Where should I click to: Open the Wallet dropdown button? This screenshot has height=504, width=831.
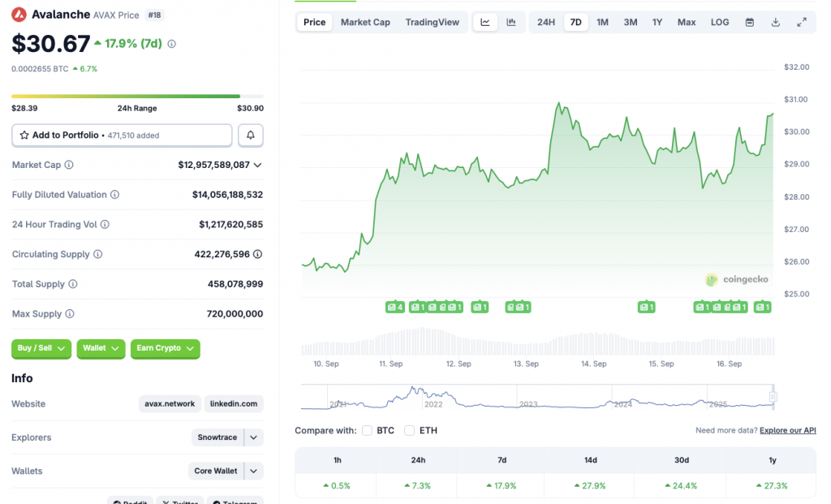click(x=101, y=349)
